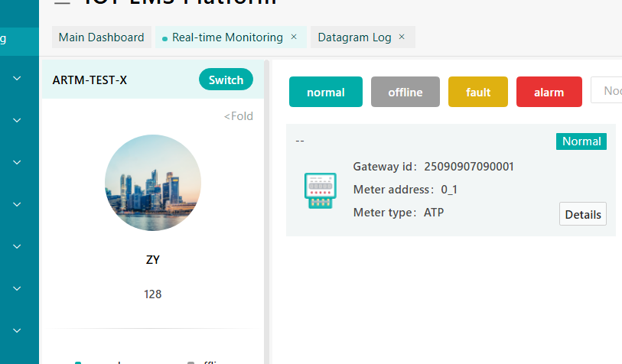The height and width of the screenshot is (364, 622).
Task: Toggle the yellow fault filter
Action: click(x=478, y=92)
